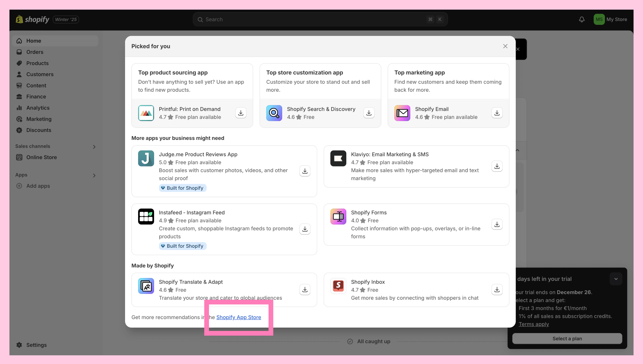Install Klaviyo Email Marketing & SMS
Image resolution: width=643 pixels, height=364 pixels.
pyautogui.click(x=497, y=166)
